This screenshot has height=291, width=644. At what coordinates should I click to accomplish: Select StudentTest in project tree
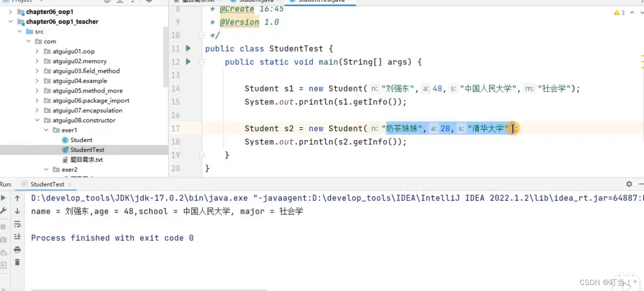[87, 150]
